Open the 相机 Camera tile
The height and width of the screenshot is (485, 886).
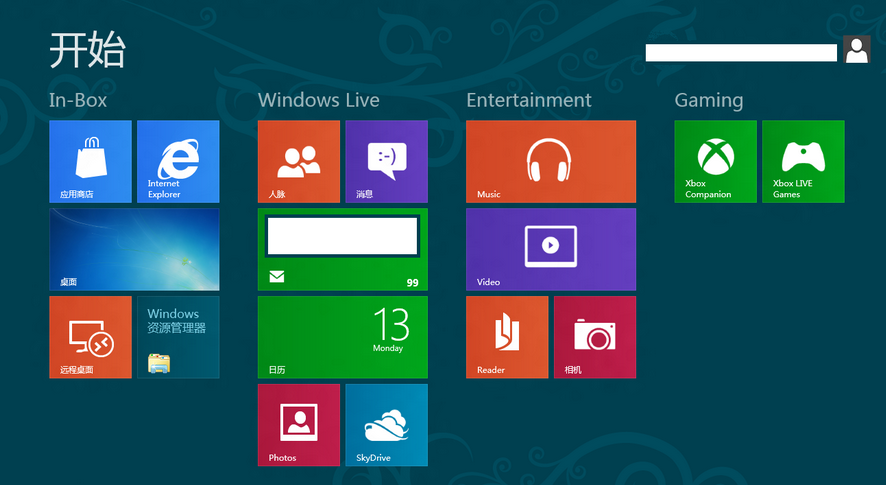click(595, 337)
